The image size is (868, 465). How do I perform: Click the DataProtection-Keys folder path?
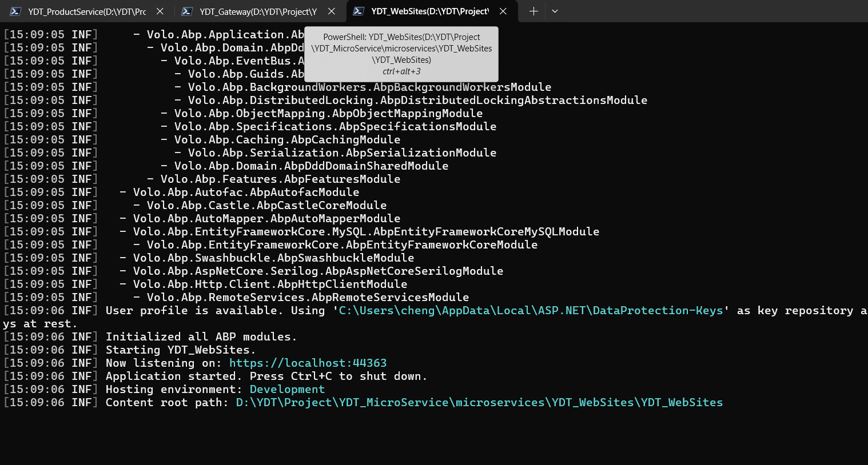(531, 310)
